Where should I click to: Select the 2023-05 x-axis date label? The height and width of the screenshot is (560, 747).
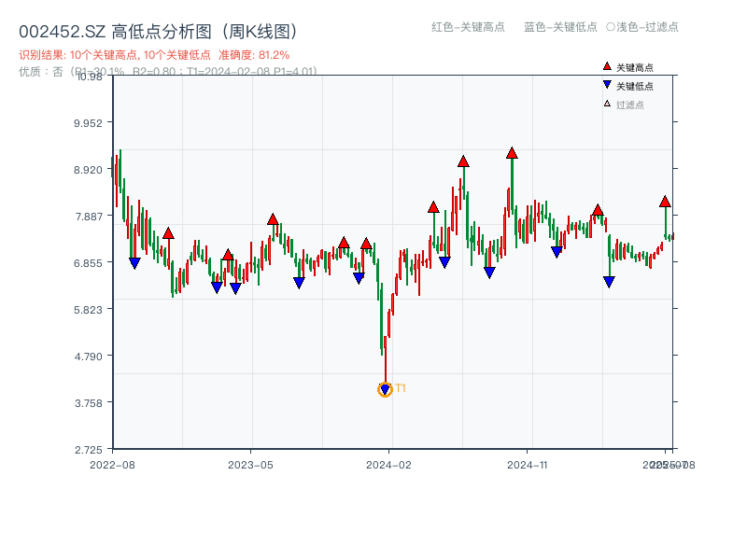tap(250, 464)
